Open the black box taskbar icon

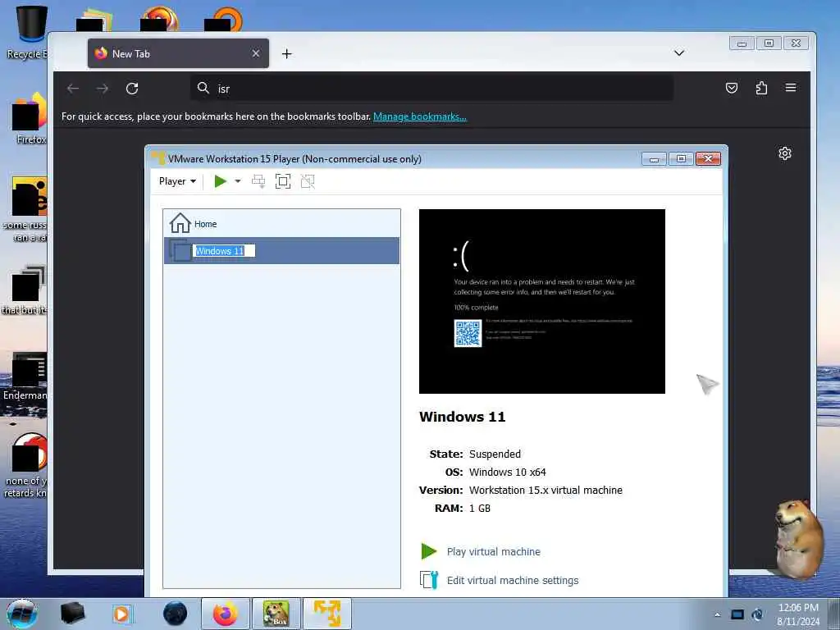(72, 614)
